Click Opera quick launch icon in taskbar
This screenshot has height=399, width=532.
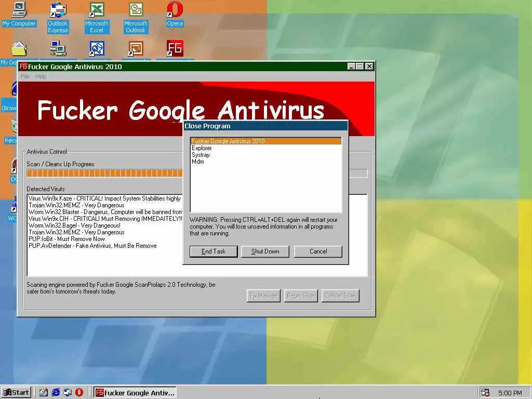click(79, 393)
